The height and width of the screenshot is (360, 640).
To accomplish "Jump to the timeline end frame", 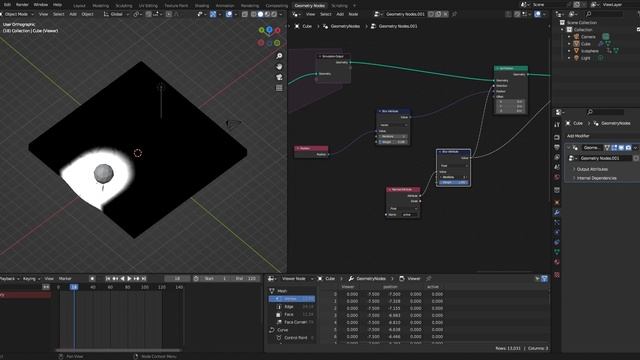I will 144,278.
